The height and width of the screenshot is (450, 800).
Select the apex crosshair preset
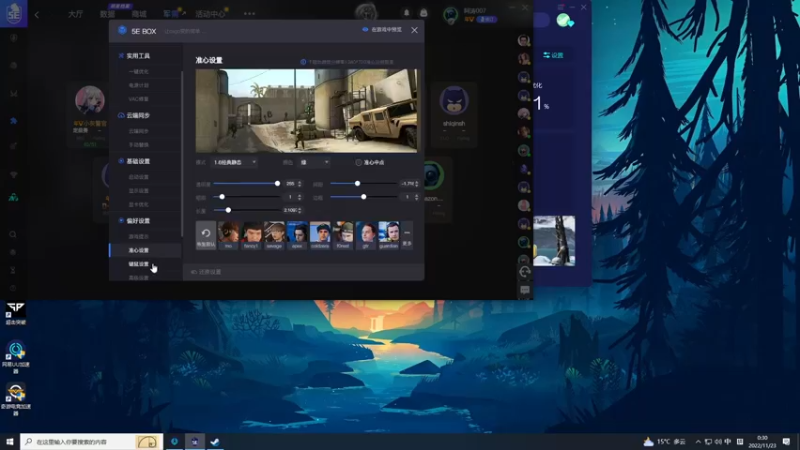(x=297, y=235)
